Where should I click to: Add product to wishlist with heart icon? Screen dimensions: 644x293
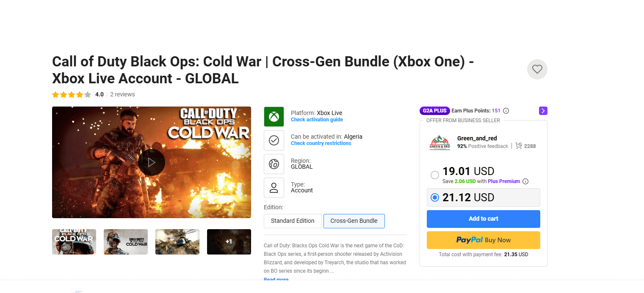(537, 69)
